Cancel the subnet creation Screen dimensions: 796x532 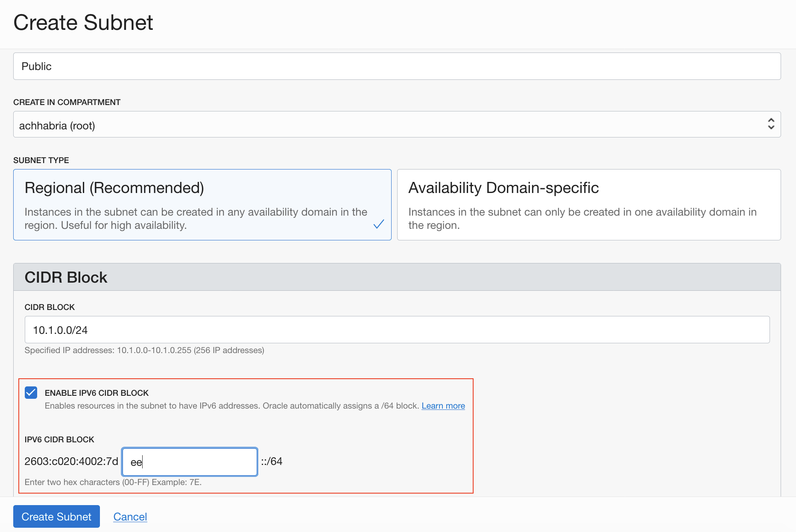click(x=130, y=517)
